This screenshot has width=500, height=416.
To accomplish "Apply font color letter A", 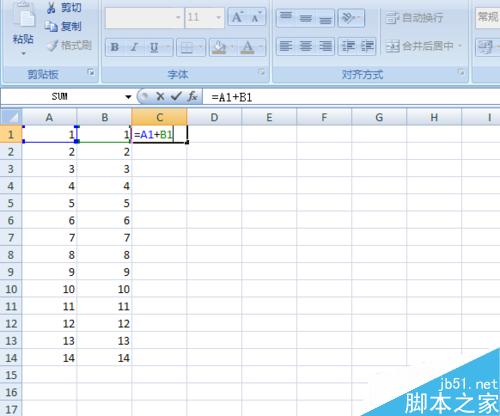I will [247, 48].
